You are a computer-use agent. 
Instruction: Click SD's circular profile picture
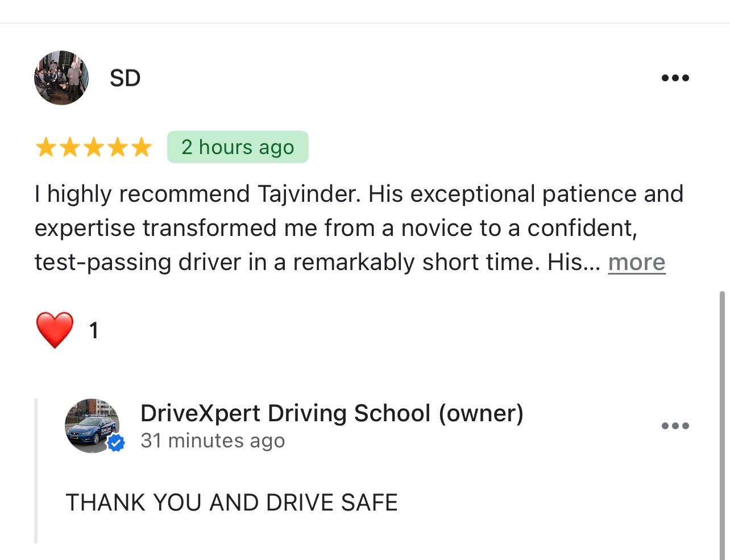tap(61, 77)
